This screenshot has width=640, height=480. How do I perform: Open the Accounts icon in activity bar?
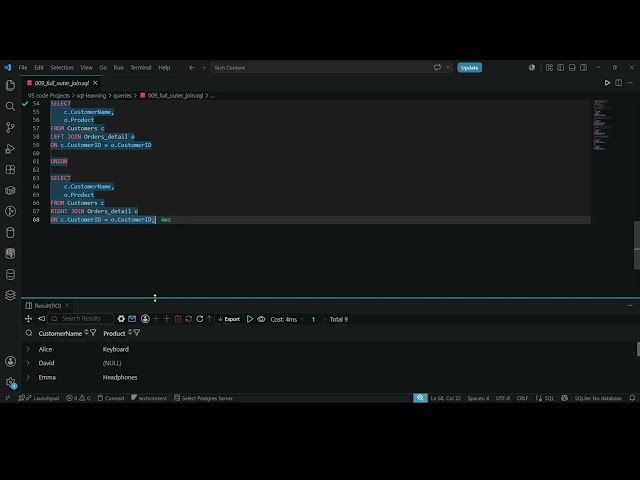[x=10, y=361]
